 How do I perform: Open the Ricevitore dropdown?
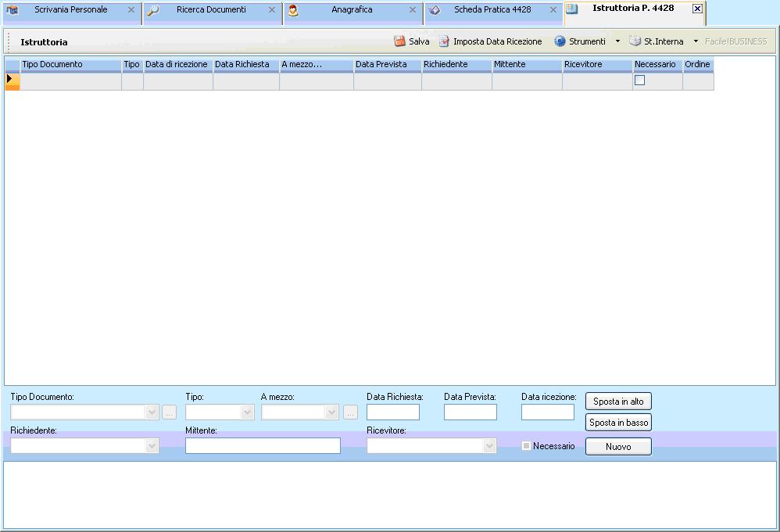tap(489, 445)
